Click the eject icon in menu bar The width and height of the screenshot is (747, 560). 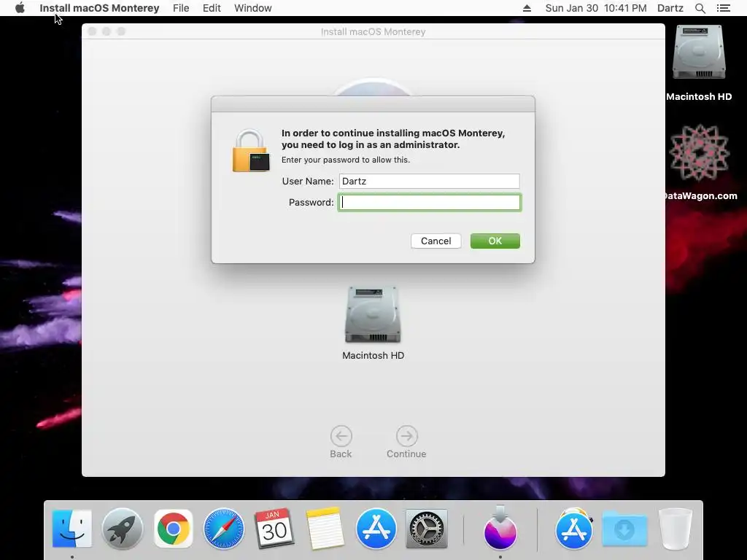pyautogui.click(x=527, y=8)
